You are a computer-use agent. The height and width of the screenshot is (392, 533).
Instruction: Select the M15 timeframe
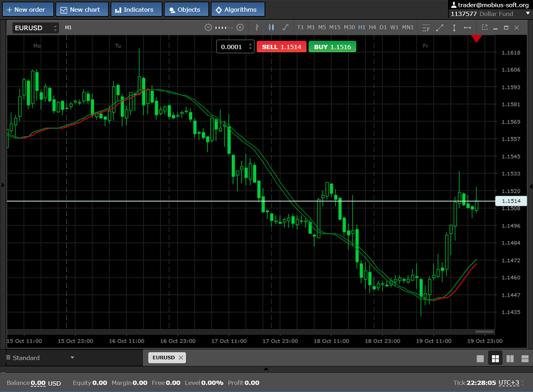pos(335,28)
